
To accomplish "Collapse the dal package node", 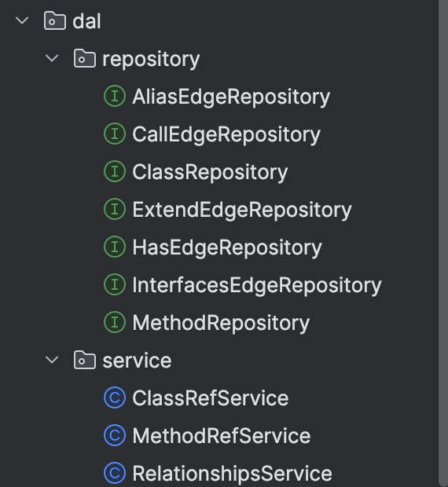I will click(x=22, y=20).
